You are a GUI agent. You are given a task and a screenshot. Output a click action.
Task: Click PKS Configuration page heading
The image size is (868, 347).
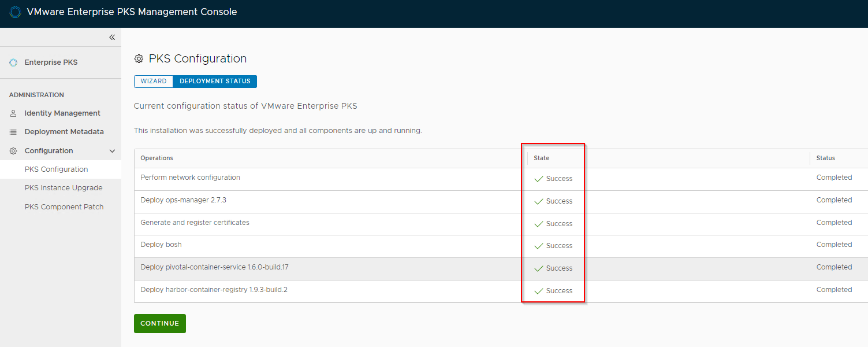tap(198, 59)
